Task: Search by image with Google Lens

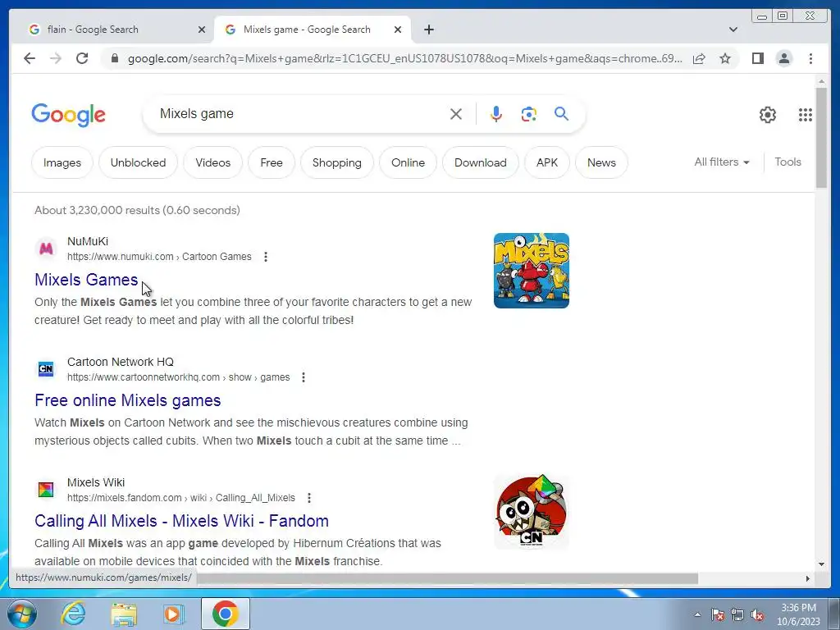Action: 529,114
